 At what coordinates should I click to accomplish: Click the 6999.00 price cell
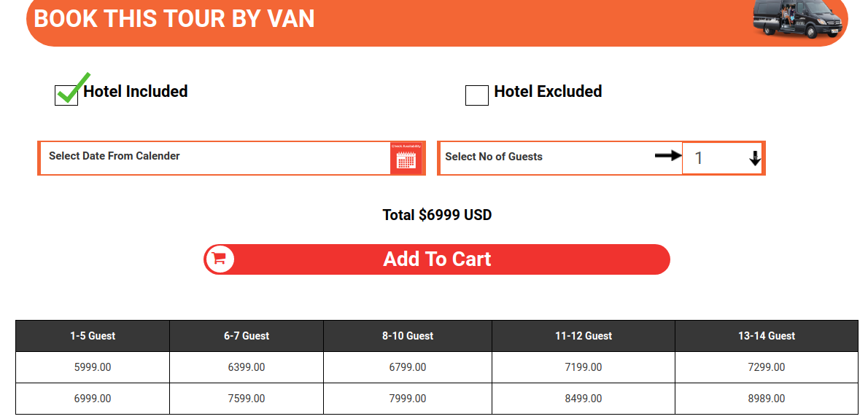click(93, 399)
